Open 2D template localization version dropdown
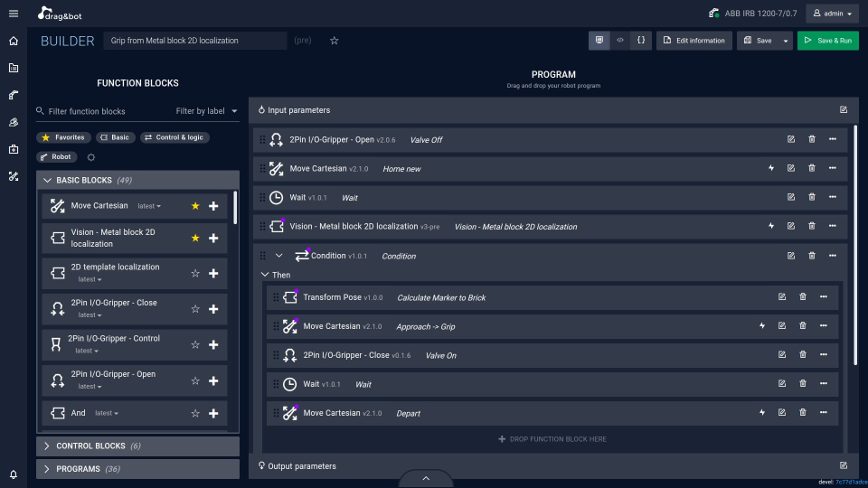This screenshot has width=868, height=488. pyautogui.click(x=90, y=279)
